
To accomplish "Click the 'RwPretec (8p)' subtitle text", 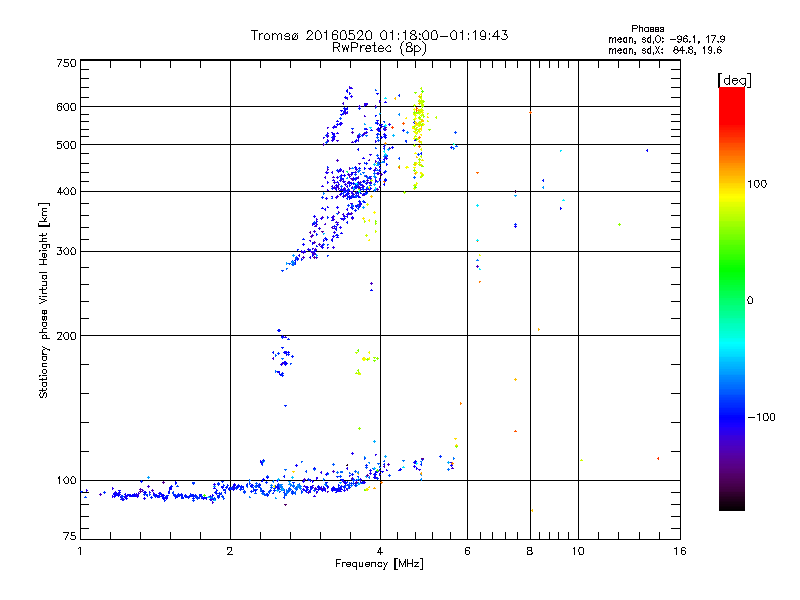I will 379,48.
